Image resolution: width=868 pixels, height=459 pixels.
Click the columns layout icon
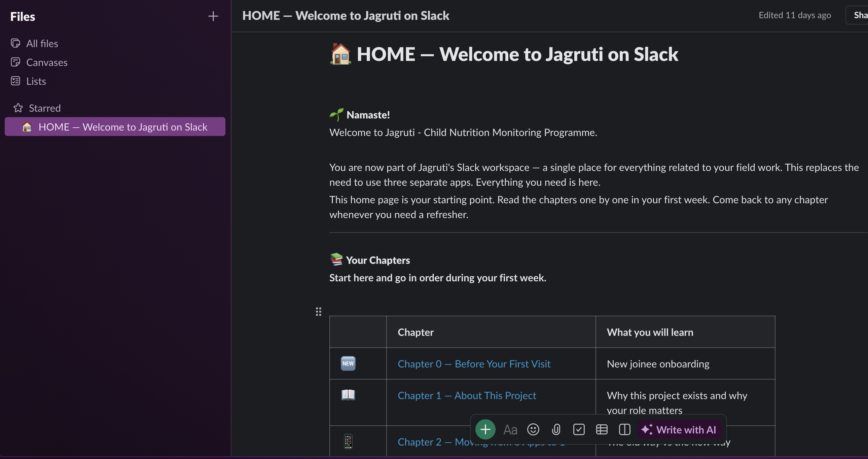(x=624, y=429)
